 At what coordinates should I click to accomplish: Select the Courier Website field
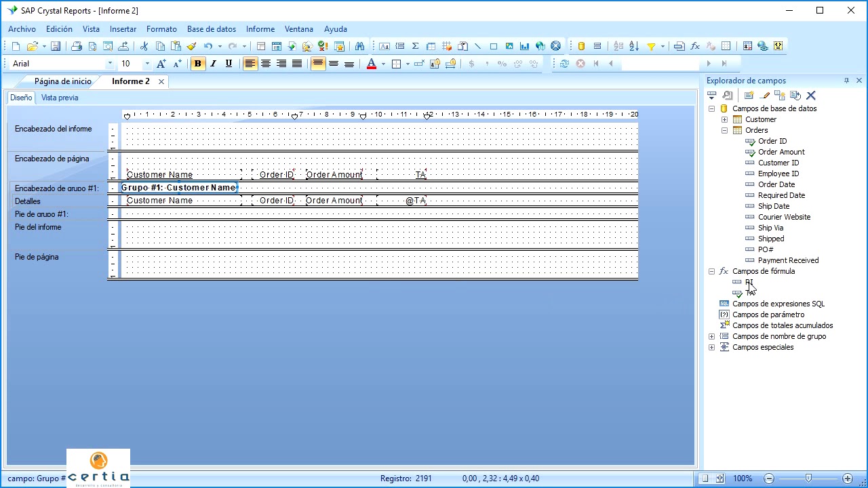coord(784,217)
